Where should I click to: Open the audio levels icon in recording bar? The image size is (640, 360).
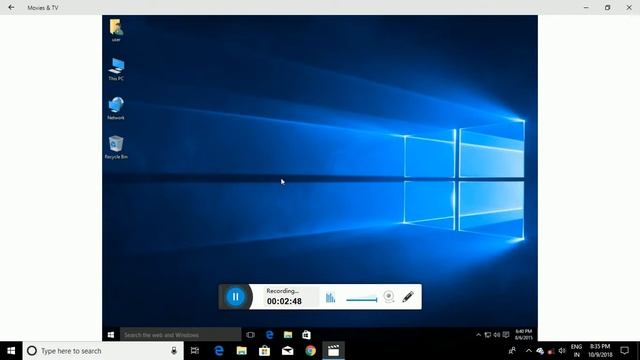tap(330, 298)
